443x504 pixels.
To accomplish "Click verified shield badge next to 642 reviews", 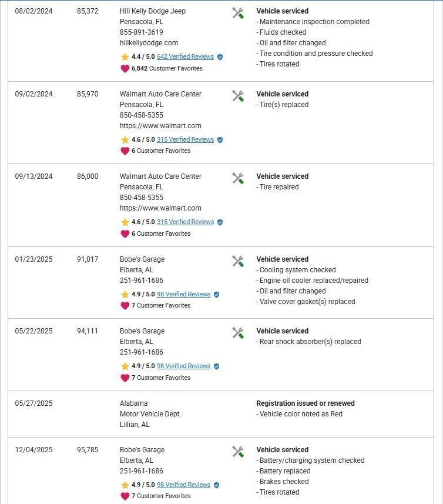I will click(220, 57).
